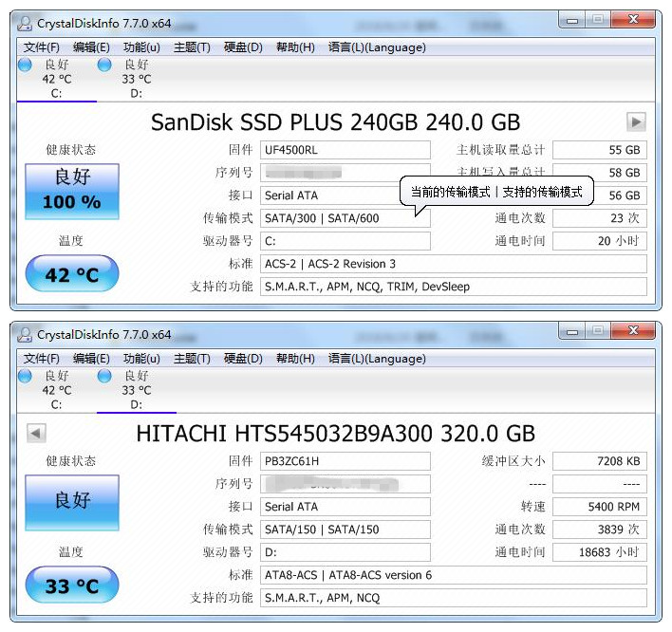Click host reads total 55 GB value
Screen dimensions: 672x632
tap(600, 150)
